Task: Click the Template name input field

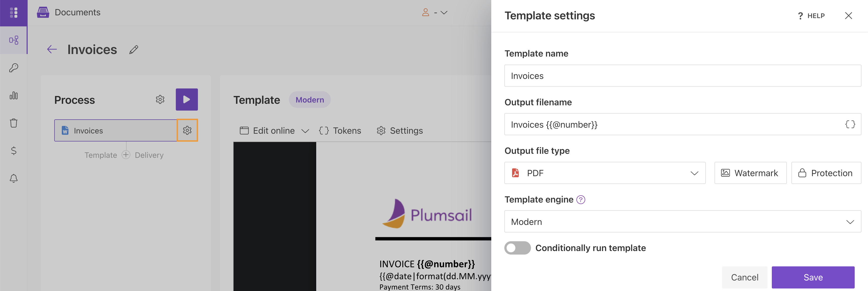Action: pos(682,76)
